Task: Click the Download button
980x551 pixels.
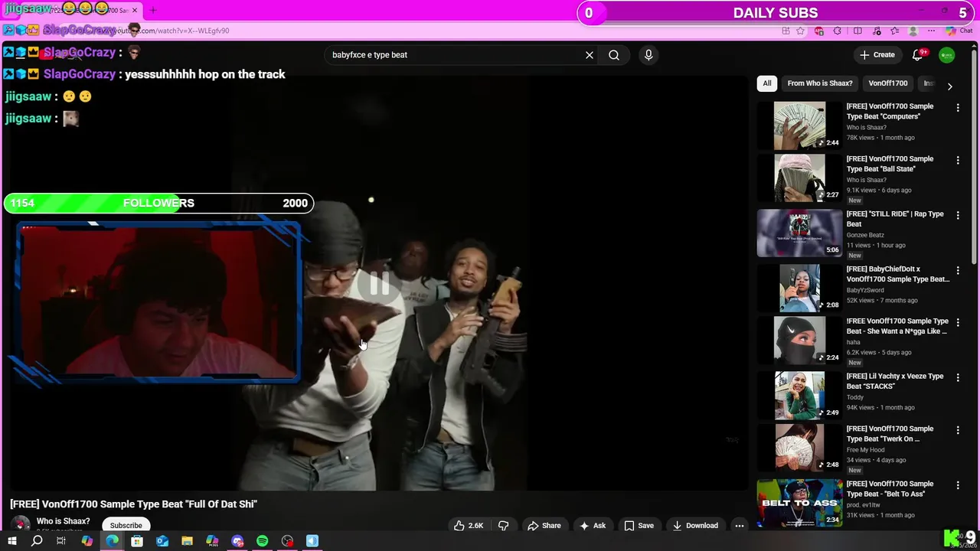Action: pyautogui.click(x=695, y=526)
